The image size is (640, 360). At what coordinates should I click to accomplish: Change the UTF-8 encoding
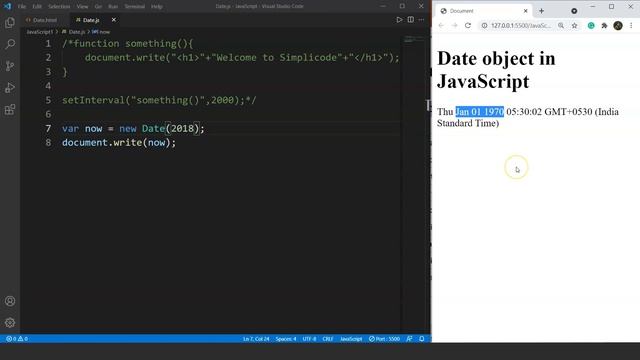pos(309,339)
